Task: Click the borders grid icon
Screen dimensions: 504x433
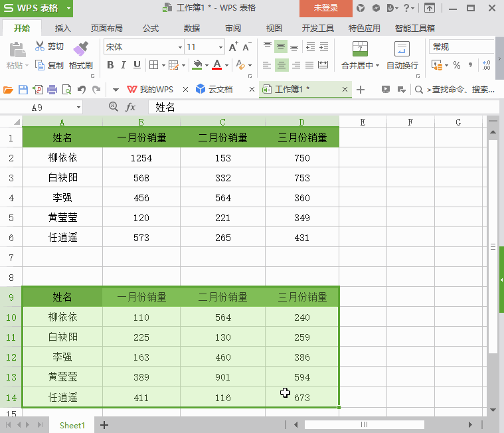Action: click(153, 65)
